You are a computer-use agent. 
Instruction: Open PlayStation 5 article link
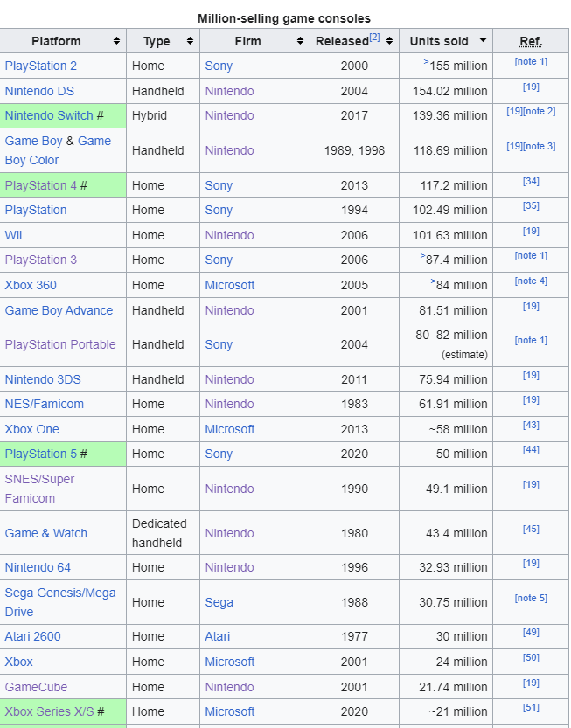[x=41, y=454]
